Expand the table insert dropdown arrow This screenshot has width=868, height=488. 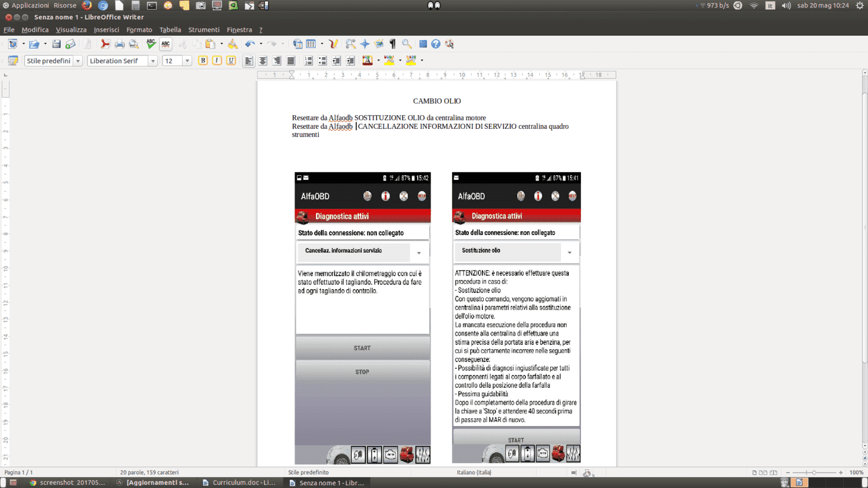(x=322, y=44)
